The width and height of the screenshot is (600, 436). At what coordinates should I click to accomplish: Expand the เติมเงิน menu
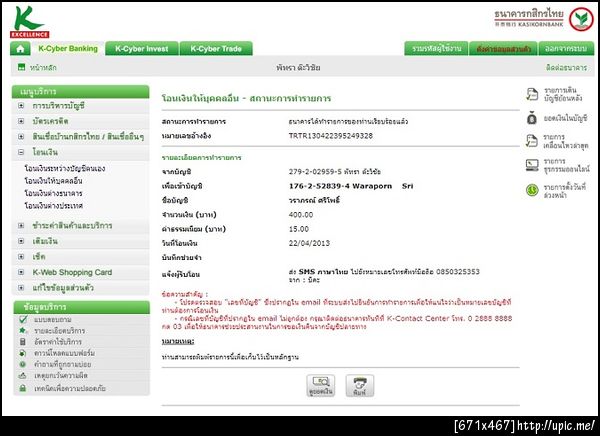pos(21,241)
